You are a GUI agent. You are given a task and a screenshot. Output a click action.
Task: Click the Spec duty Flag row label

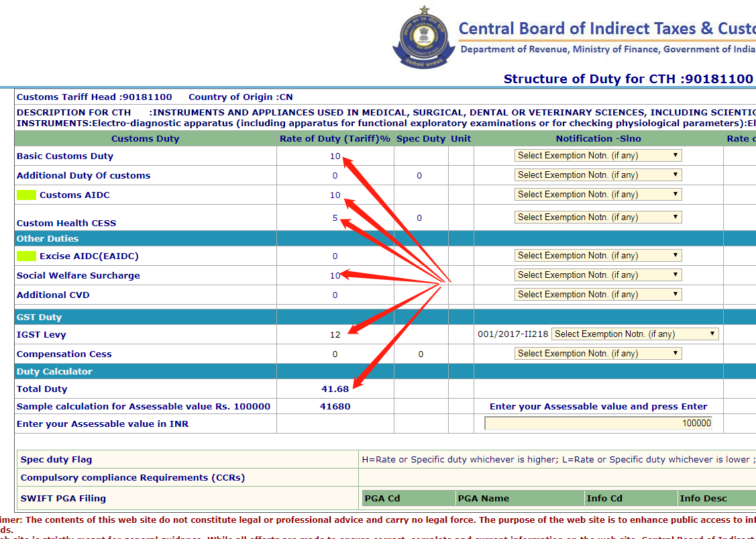coord(56,459)
